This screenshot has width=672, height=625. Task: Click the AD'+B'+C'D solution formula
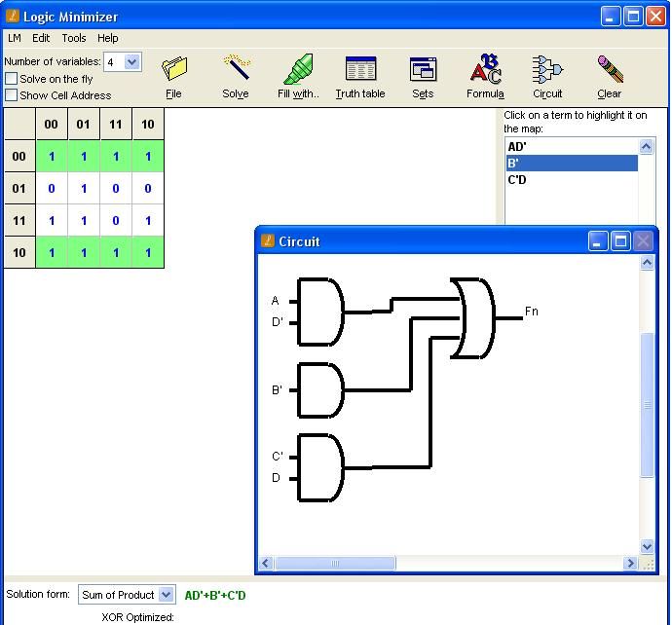pos(215,596)
